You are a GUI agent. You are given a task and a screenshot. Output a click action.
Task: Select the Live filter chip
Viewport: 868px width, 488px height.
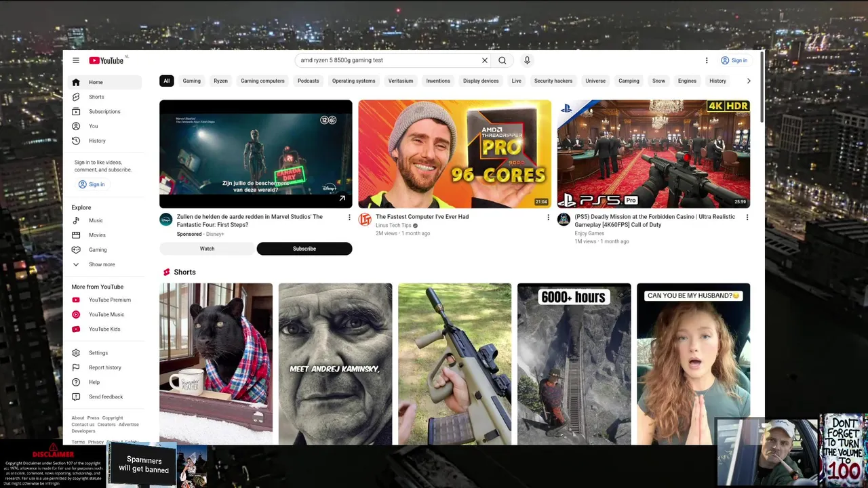(517, 81)
